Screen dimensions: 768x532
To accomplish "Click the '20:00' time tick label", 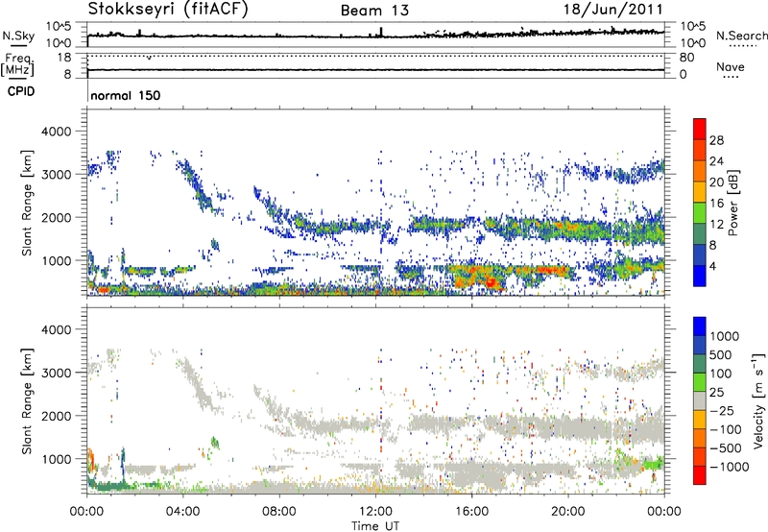I will pos(567,512).
